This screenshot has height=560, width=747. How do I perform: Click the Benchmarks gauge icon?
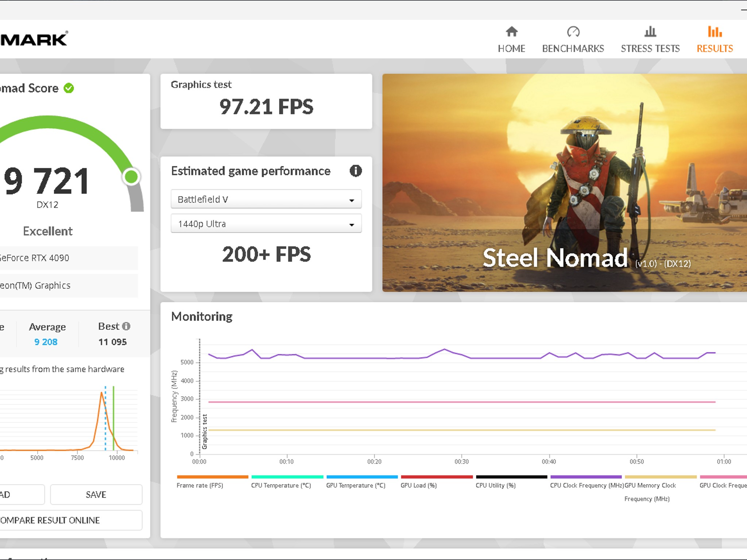click(573, 32)
